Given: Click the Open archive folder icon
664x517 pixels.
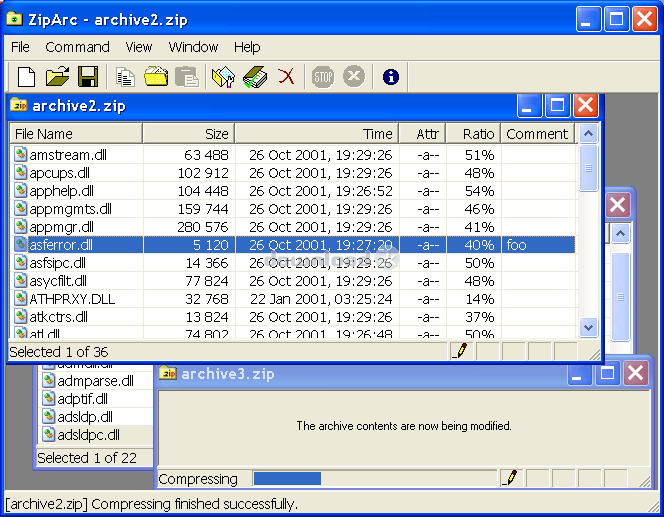Looking at the screenshot, I should (x=57, y=77).
